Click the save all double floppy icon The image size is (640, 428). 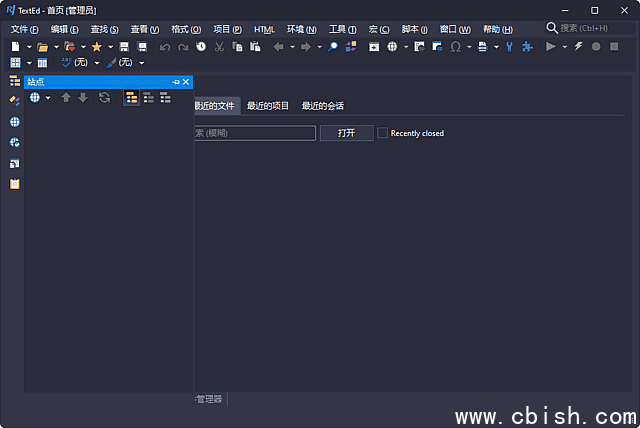pyautogui.click(x=142, y=47)
